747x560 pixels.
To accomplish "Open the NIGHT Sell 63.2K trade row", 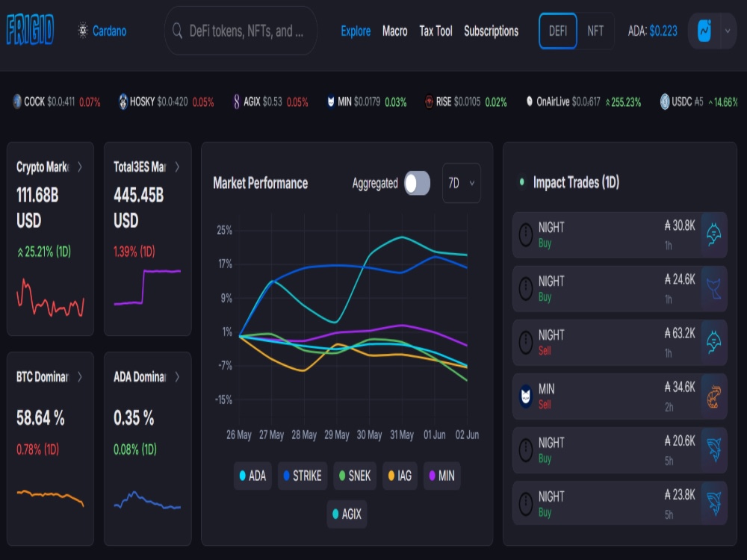I will (620, 343).
